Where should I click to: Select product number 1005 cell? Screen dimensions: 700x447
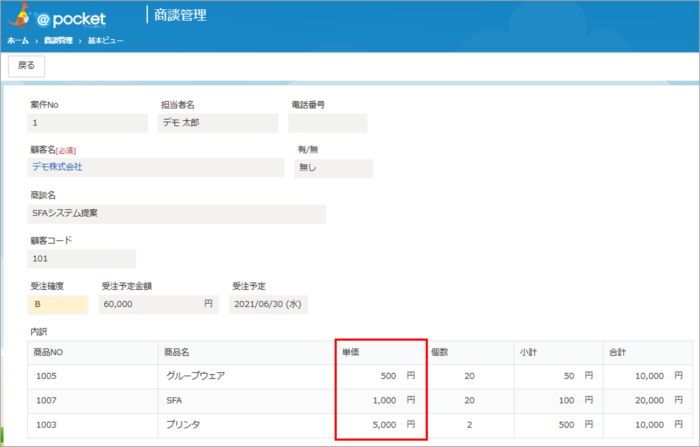(x=92, y=376)
